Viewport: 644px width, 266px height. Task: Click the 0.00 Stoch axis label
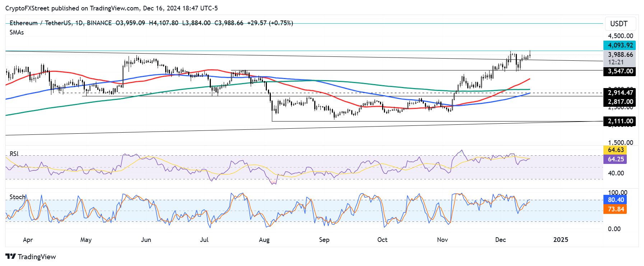pos(614,229)
